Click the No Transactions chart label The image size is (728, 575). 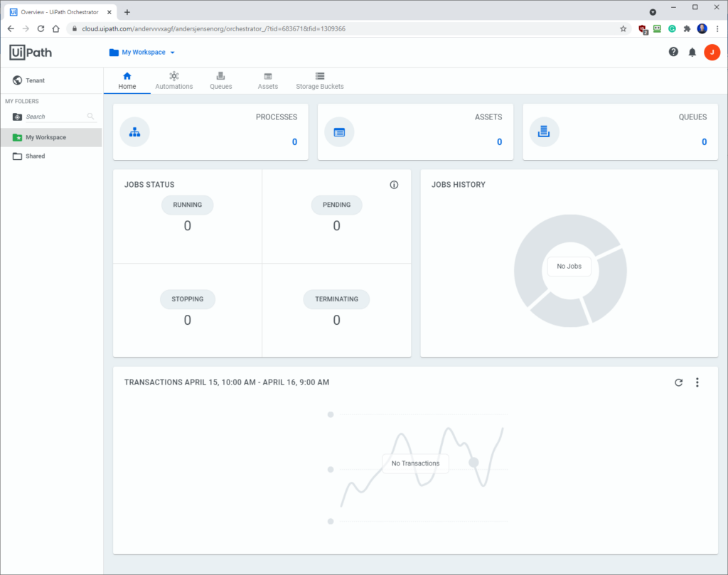(x=415, y=463)
